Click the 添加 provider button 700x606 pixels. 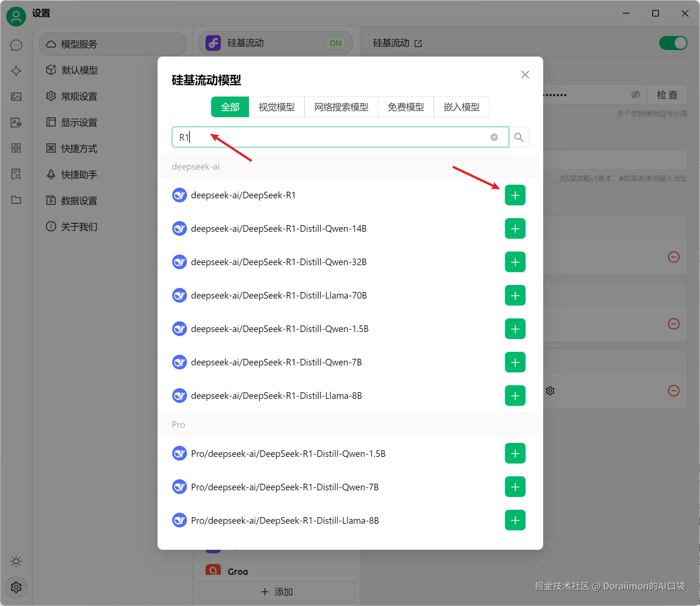click(x=277, y=592)
